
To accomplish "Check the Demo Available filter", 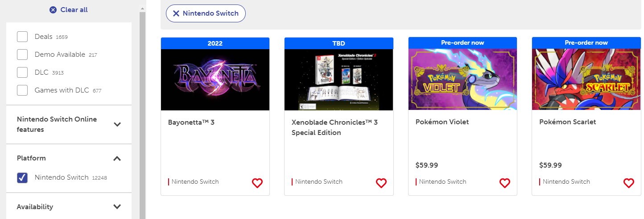I will pyautogui.click(x=22, y=55).
